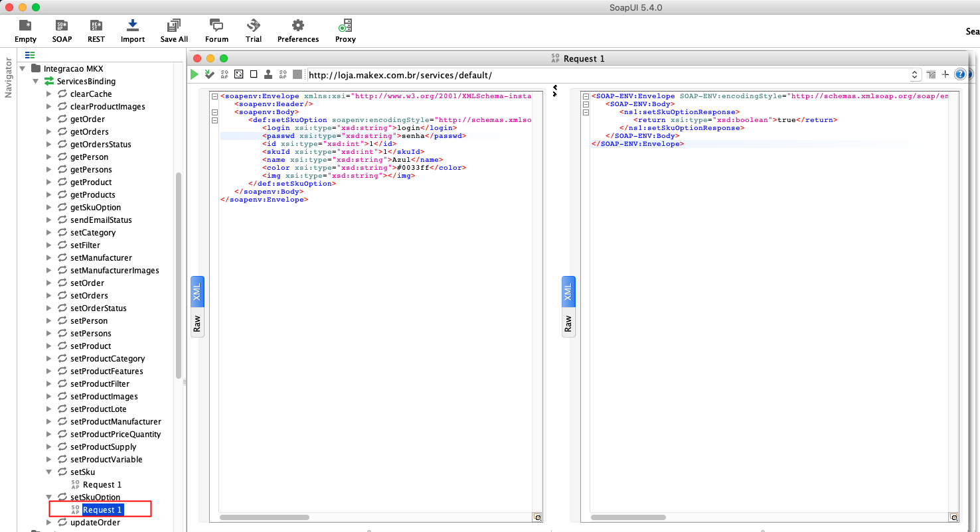Click the add assertion checkmark icon
Screen dimensions: 980x532
click(210, 74)
